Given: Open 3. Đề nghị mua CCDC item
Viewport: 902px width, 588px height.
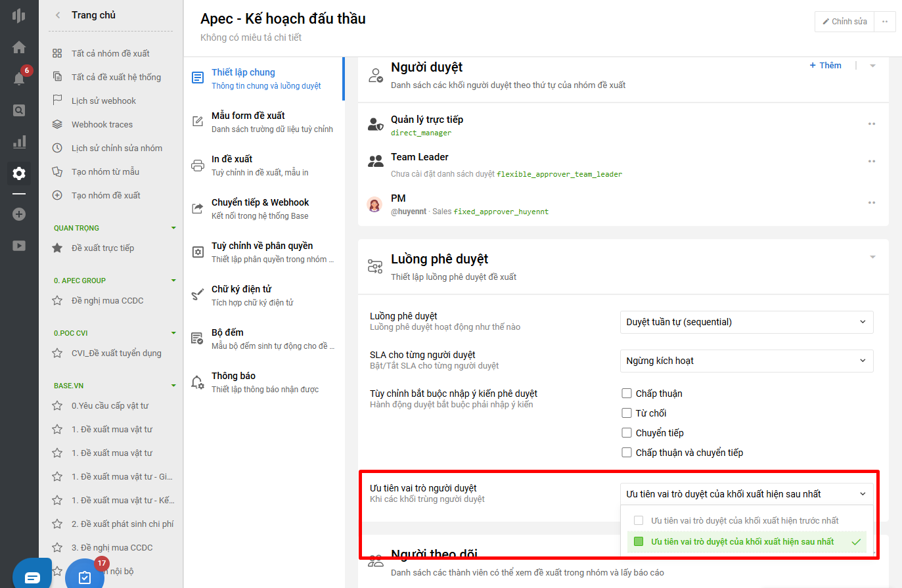Looking at the screenshot, I should tap(112, 547).
